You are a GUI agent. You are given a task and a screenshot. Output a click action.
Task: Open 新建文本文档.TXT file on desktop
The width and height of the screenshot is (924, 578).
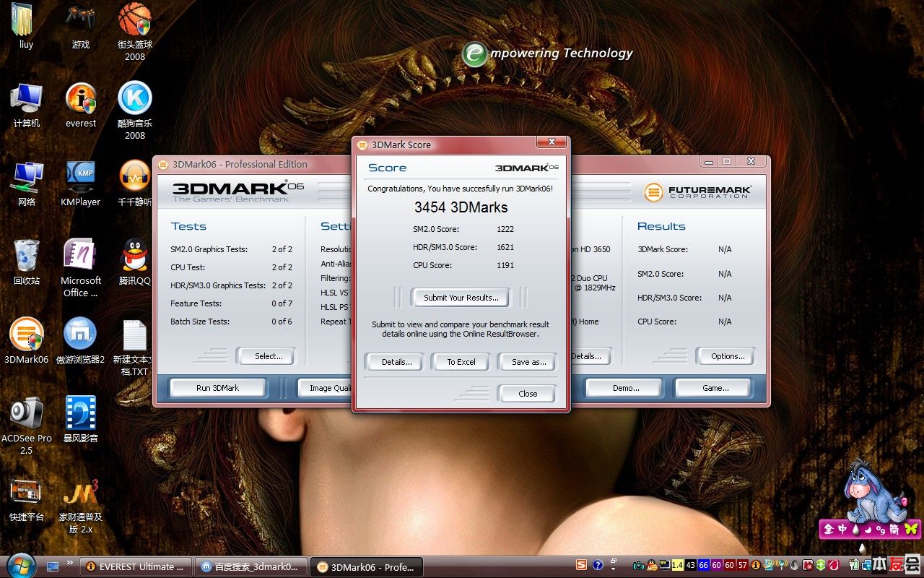pos(135,348)
